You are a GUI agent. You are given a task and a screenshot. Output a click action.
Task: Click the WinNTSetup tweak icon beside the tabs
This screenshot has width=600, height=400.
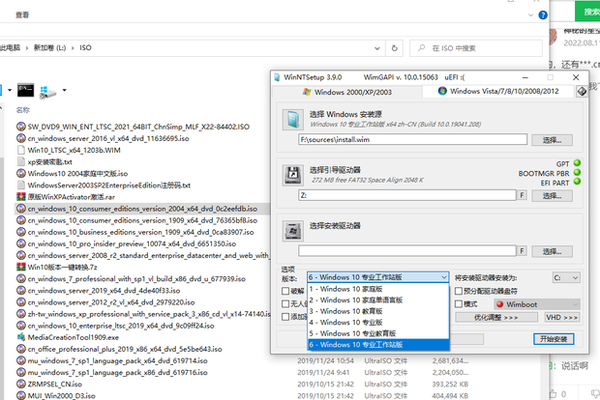pyautogui.click(x=582, y=91)
